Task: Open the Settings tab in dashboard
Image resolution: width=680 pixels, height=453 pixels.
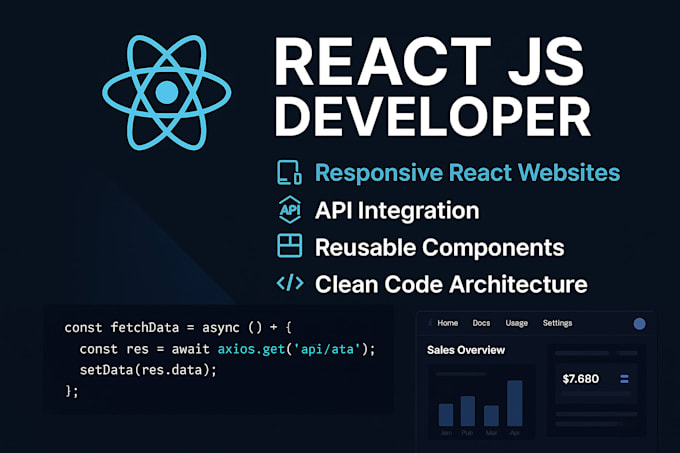Action: 557,323
